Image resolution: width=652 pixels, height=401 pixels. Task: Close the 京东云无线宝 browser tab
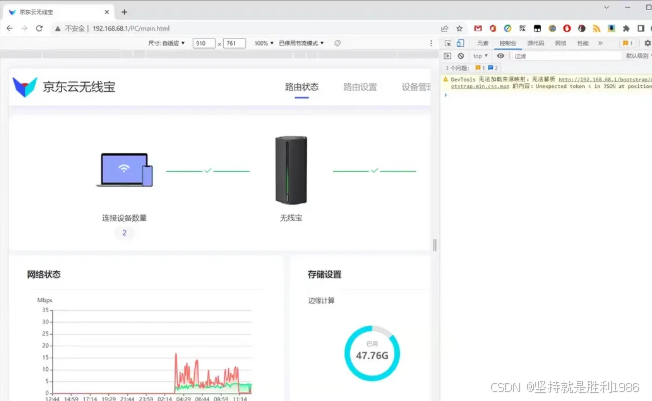click(107, 12)
